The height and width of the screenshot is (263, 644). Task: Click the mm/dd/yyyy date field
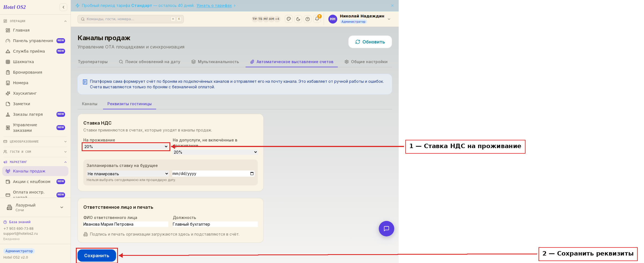[213, 174]
